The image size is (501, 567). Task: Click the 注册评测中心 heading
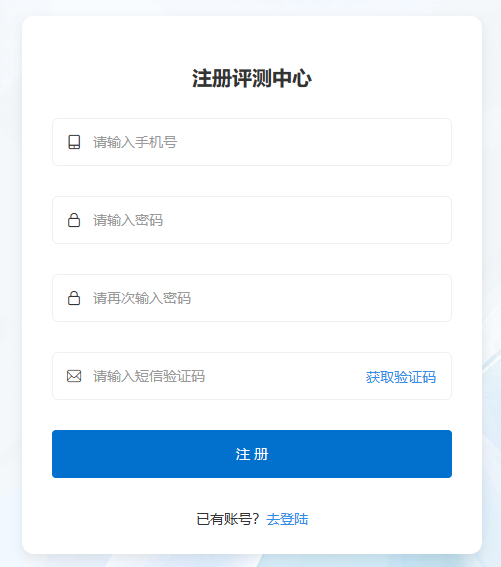tap(252, 78)
